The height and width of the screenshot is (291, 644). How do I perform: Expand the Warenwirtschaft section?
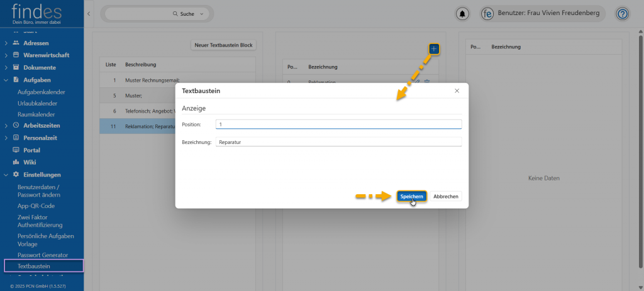6,55
